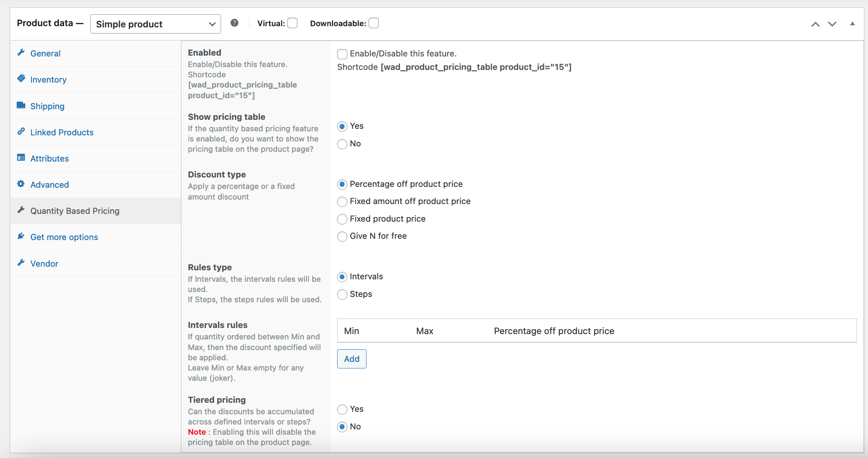Viewport: 868px width, 458px height.
Task: Click the Inventory tag icon
Action: tap(21, 79)
